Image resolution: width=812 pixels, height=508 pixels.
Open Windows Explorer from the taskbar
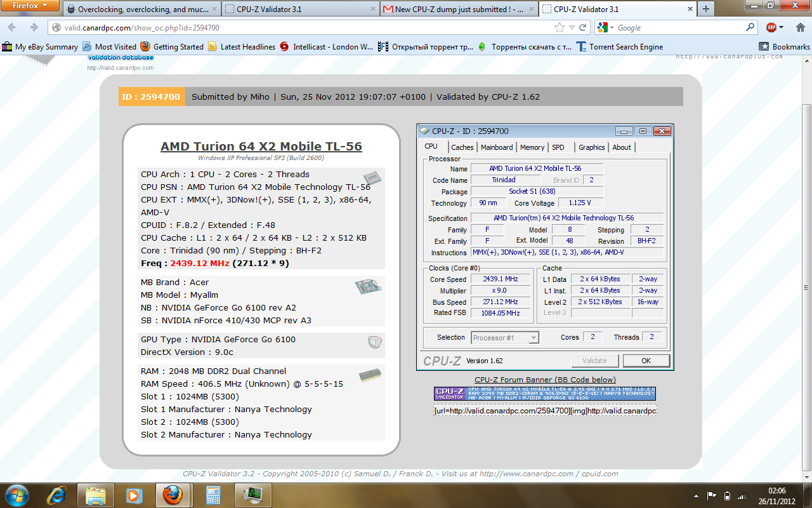click(x=96, y=495)
